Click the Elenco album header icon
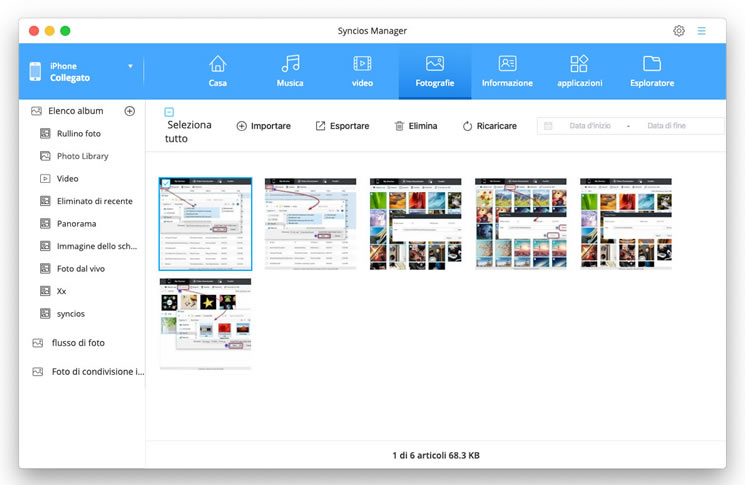This screenshot has width=745, height=485. pos(36,111)
